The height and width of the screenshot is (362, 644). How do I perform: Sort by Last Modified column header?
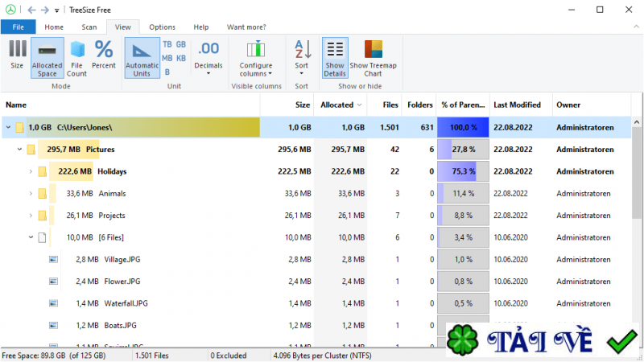520,105
